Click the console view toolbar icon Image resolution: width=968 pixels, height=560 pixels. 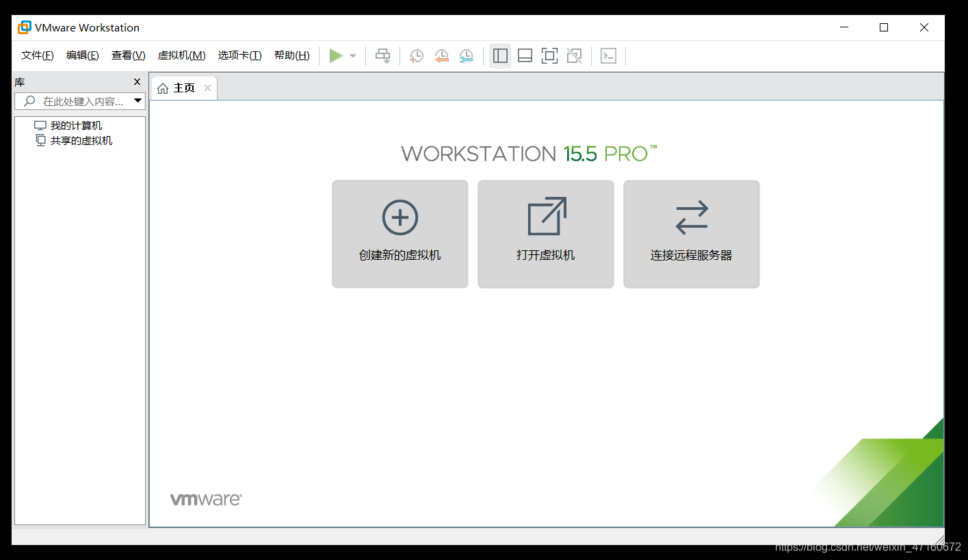pos(608,56)
